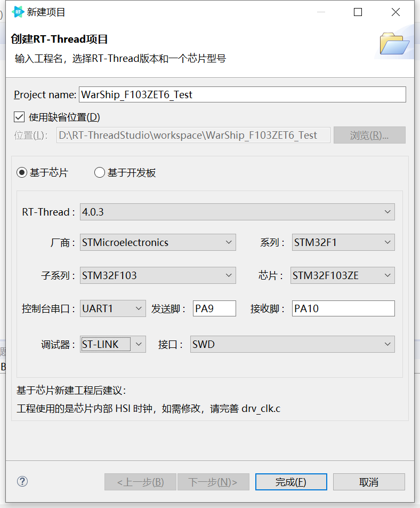
Task: Click the RT-Thread logo in title bar
Action: coord(18,12)
